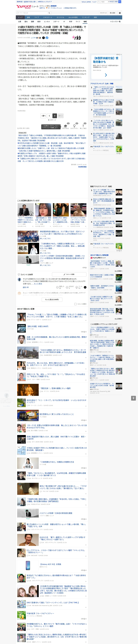Switch to the 速報 tab
The height and width of the screenshot is (644, 138).
tap(28, 17)
